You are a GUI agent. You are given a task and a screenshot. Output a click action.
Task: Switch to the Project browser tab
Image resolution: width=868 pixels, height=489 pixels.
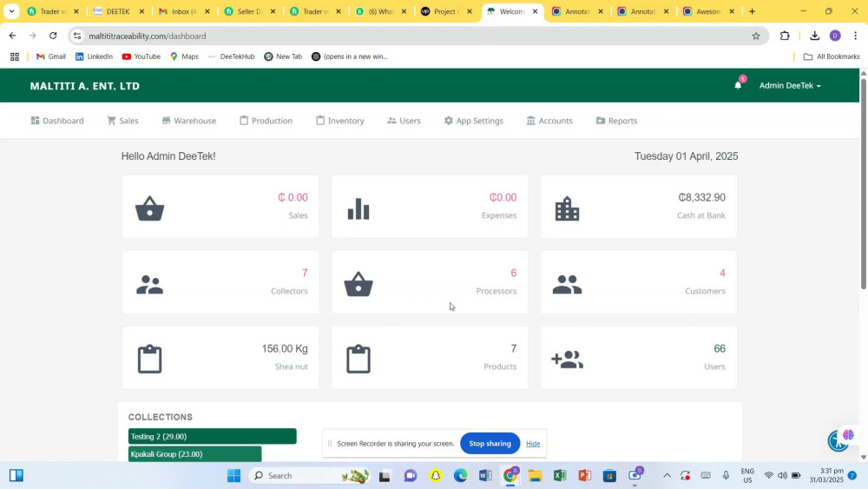coord(446,11)
